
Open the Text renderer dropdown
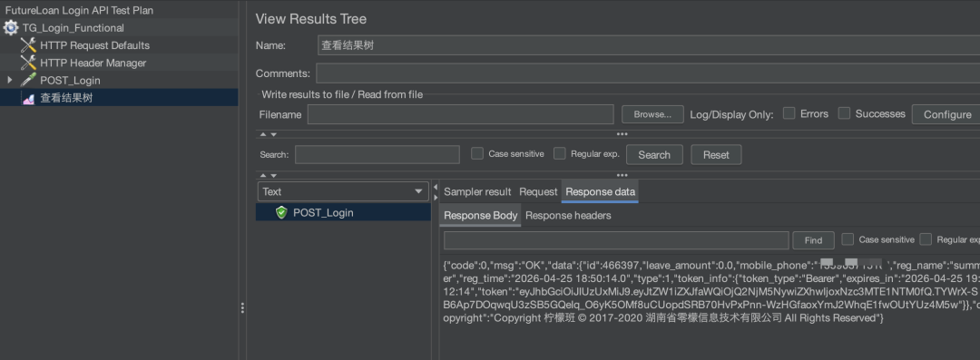point(343,192)
